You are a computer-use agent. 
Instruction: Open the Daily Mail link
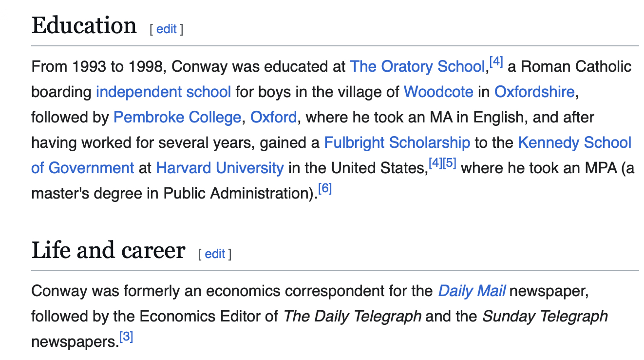(x=472, y=291)
